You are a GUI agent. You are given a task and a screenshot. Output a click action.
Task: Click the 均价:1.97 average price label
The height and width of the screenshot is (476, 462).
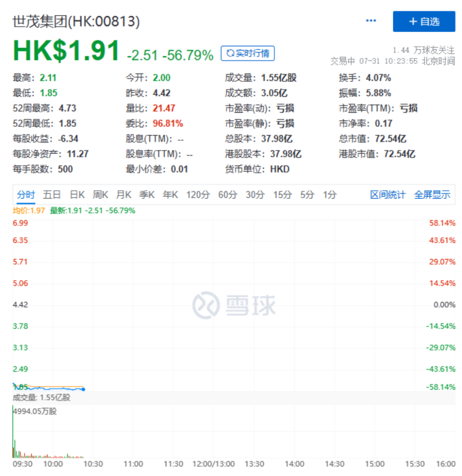pyautogui.click(x=29, y=210)
